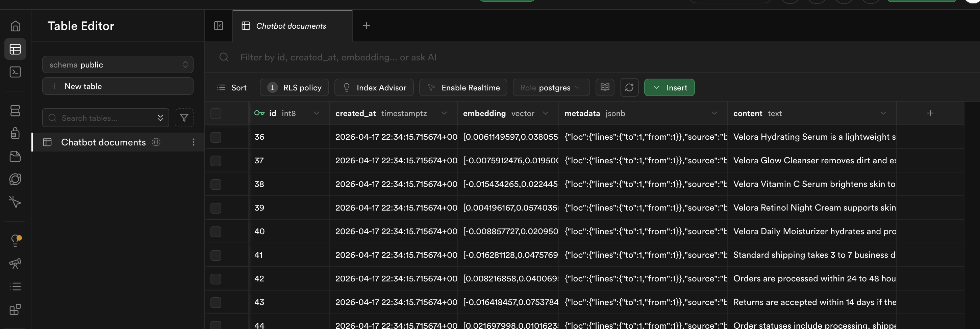
Task: Check the row with id 37
Action: [x=216, y=161]
